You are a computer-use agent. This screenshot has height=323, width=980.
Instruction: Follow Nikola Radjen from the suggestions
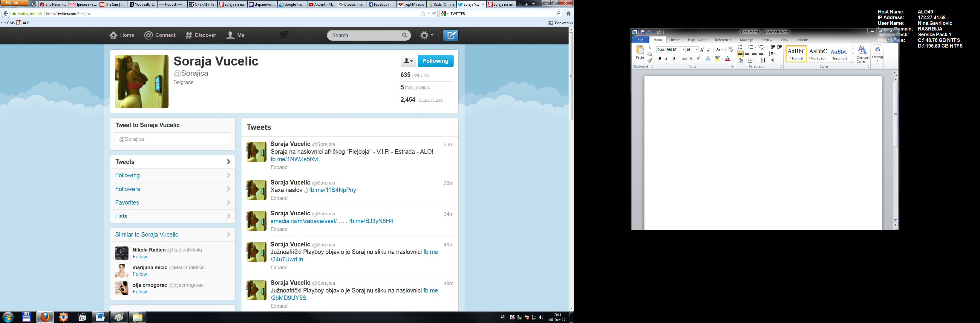[x=140, y=257]
